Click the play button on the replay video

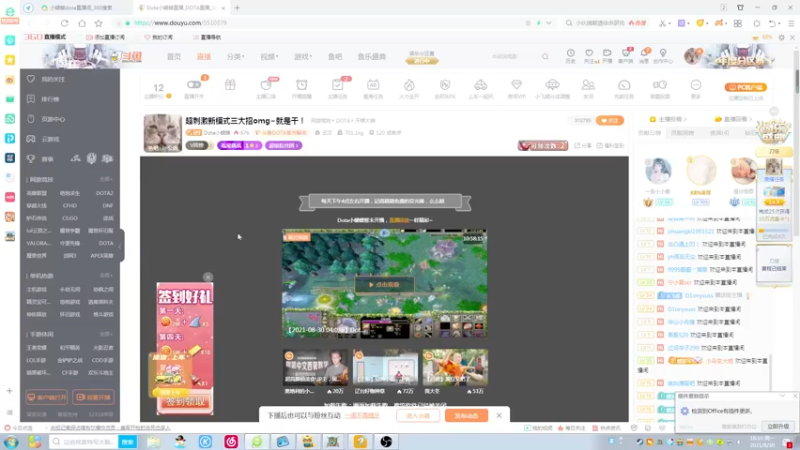coord(384,285)
